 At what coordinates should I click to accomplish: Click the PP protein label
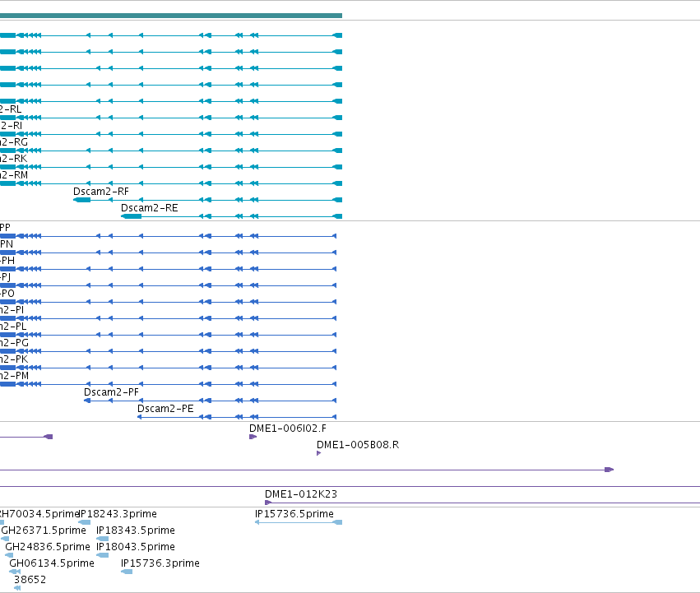(x=6, y=228)
